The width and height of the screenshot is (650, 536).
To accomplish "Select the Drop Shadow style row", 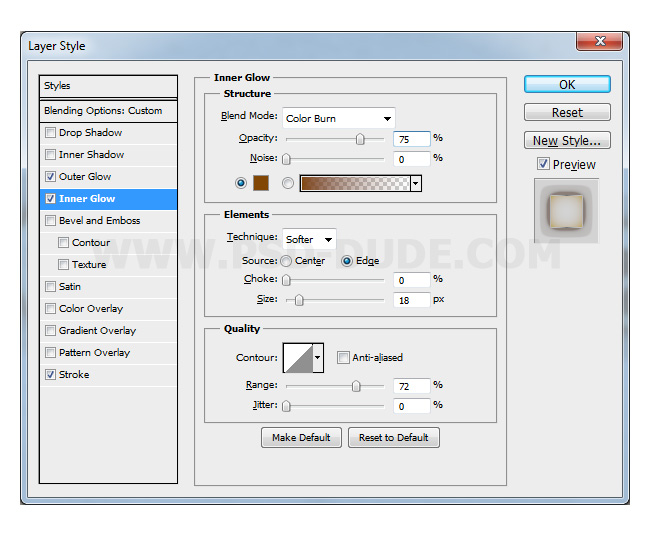I will click(108, 133).
